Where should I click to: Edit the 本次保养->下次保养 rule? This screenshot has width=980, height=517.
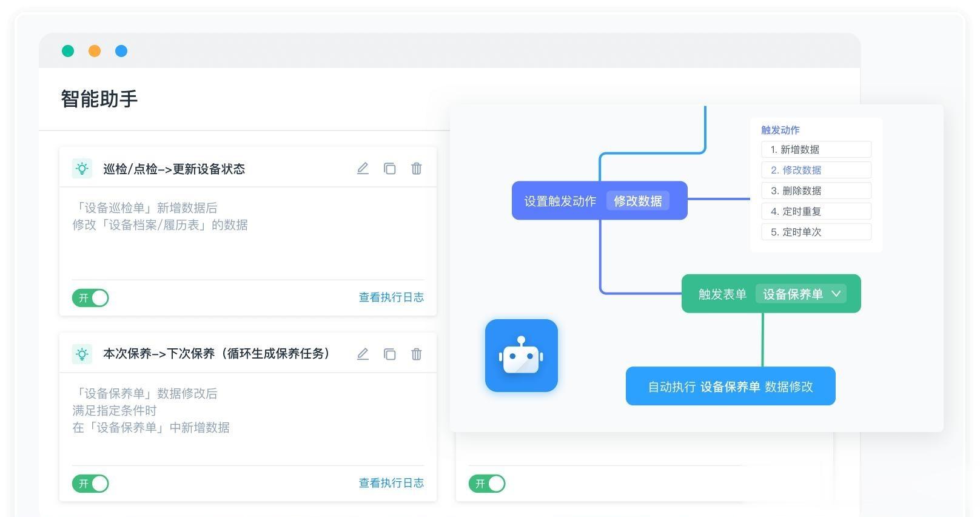[363, 354]
